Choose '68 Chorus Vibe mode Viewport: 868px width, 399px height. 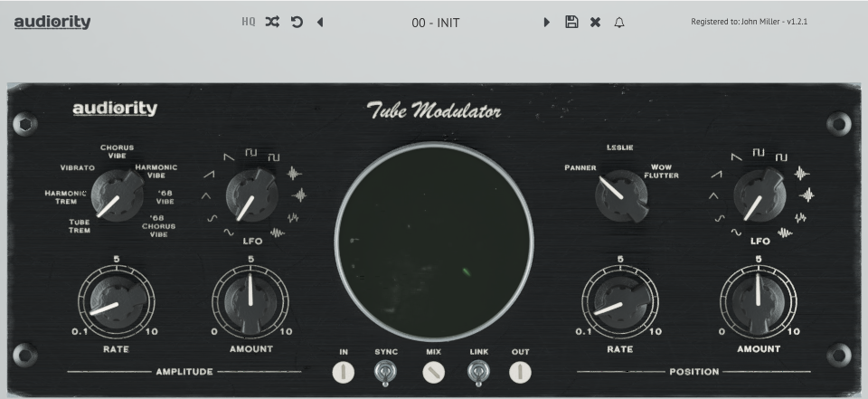click(159, 226)
